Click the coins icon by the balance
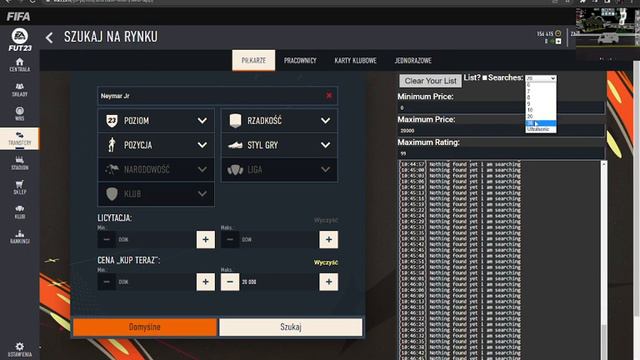This screenshot has width=640, height=360. pos(558,33)
